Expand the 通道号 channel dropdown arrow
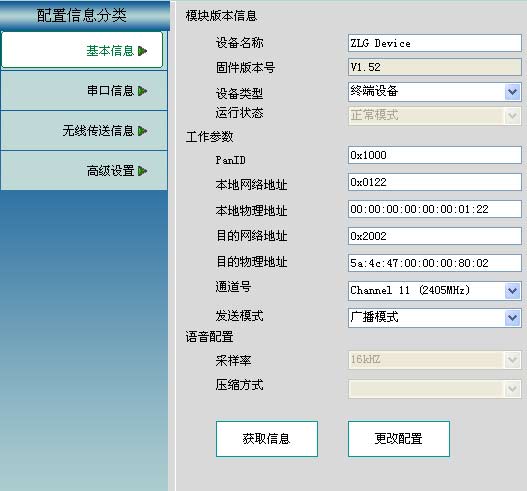527x491 pixels. coord(513,291)
